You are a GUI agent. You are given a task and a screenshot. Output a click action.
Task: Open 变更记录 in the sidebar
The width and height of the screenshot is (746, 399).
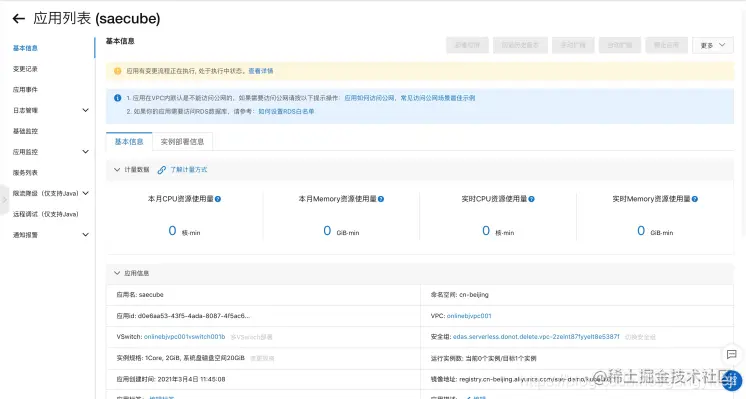25,69
